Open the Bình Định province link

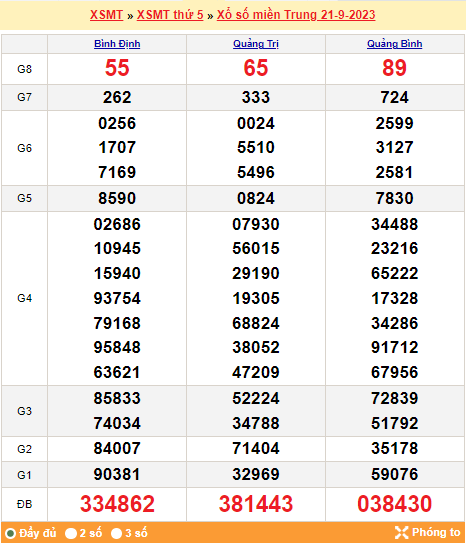pyautogui.click(x=117, y=44)
